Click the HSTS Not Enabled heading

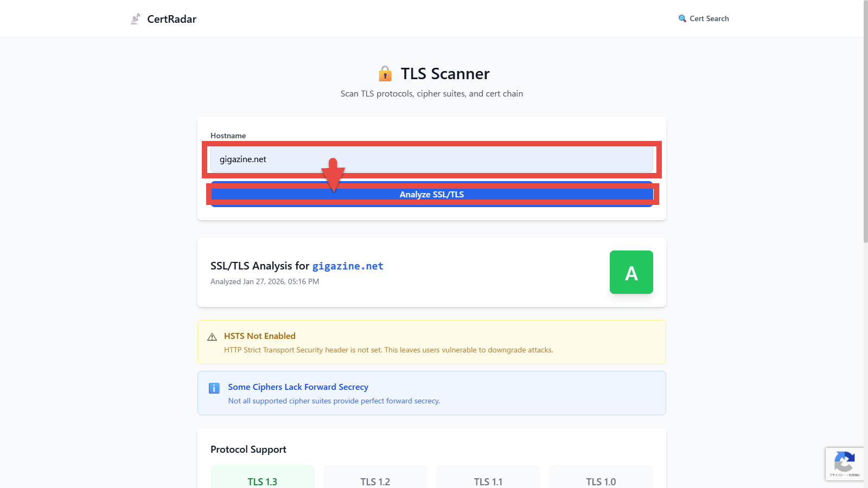click(259, 336)
